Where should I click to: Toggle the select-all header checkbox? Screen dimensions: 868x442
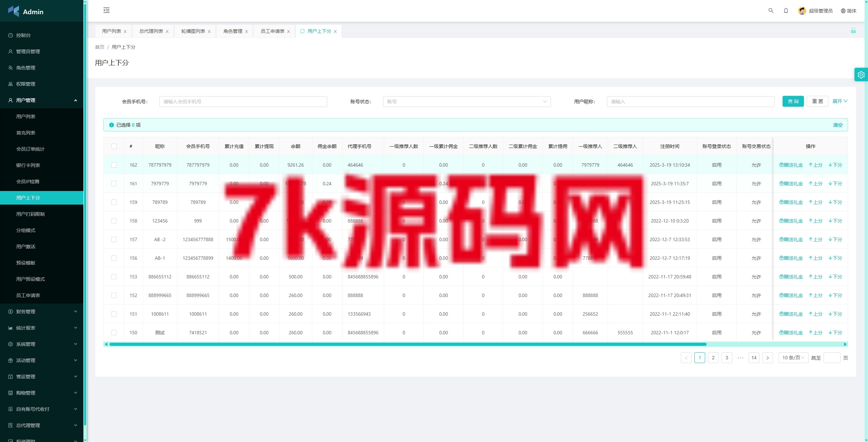point(114,146)
